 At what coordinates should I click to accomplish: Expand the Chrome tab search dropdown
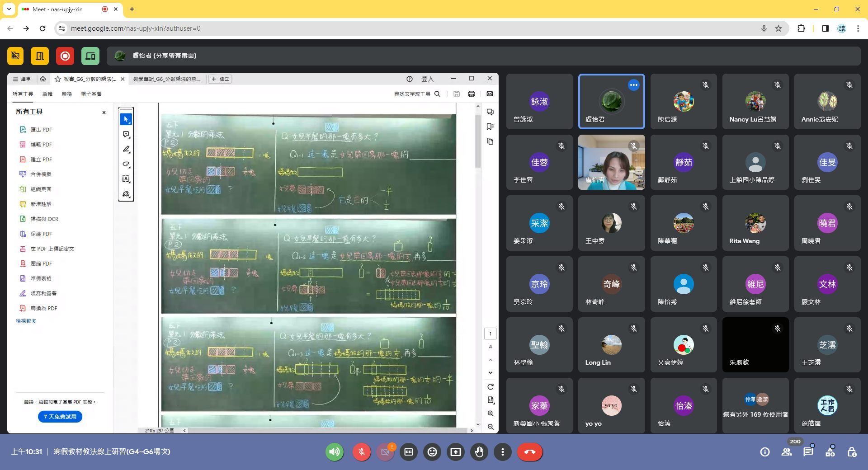click(9, 9)
